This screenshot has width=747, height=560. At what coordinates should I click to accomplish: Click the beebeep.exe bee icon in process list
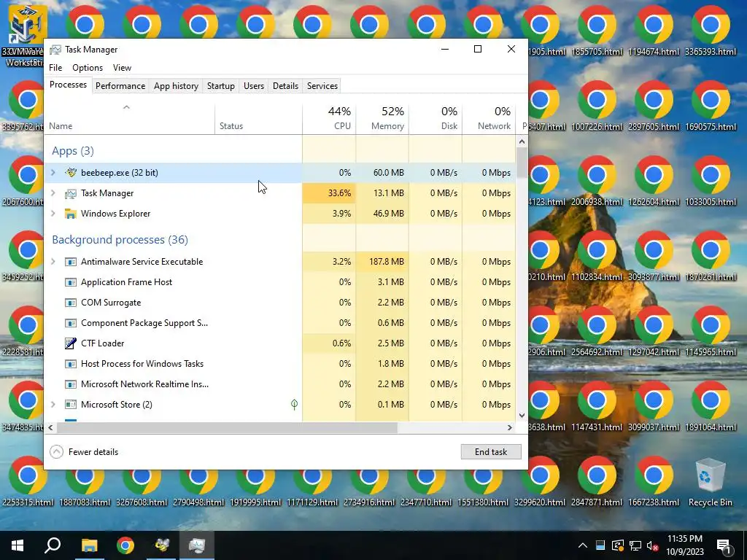(71, 172)
